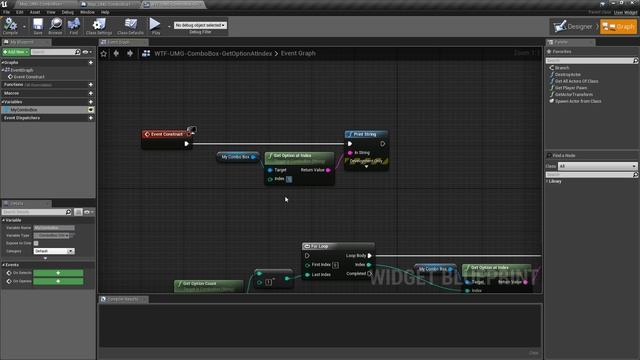Image resolution: width=640 pixels, height=360 pixels.
Task: Click For Loop Loop Body execution pin
Action: point(369,256)
